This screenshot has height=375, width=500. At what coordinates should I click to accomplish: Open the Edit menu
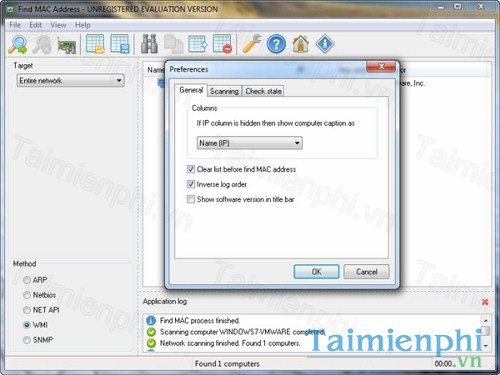36,25
